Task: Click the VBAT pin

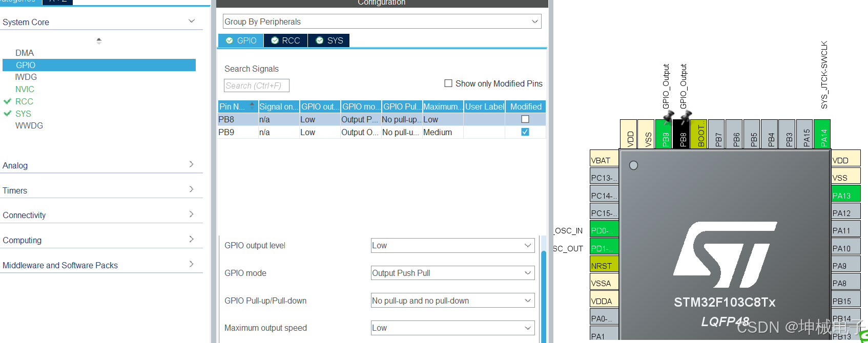Action: tap(604, 158)
